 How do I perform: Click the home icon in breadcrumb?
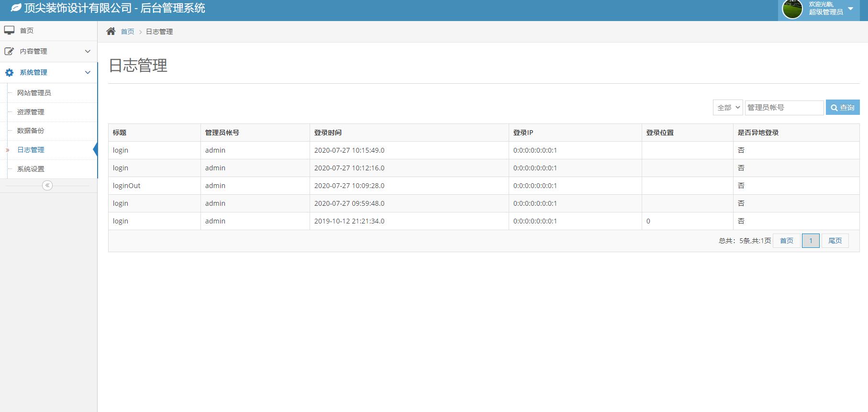tap(111, 32)
